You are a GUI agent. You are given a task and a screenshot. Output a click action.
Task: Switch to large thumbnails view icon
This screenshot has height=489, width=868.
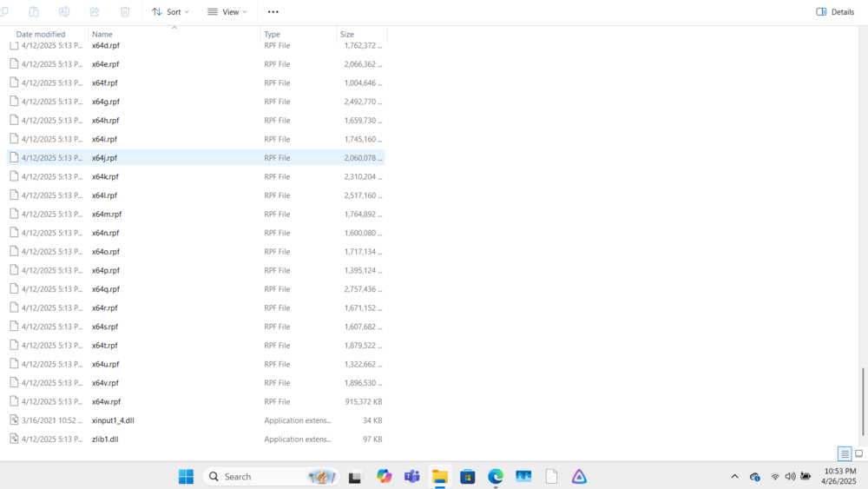click(x=858, y=453)
